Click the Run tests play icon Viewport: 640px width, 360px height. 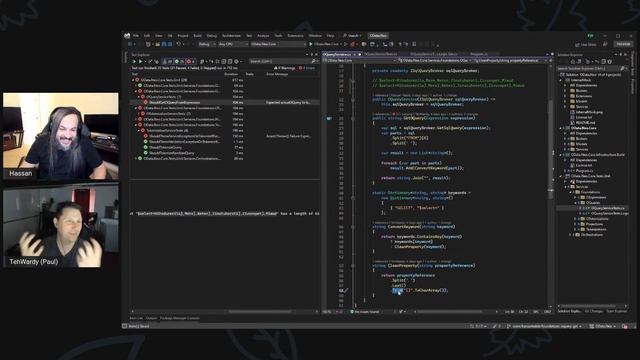pos(140,62)
